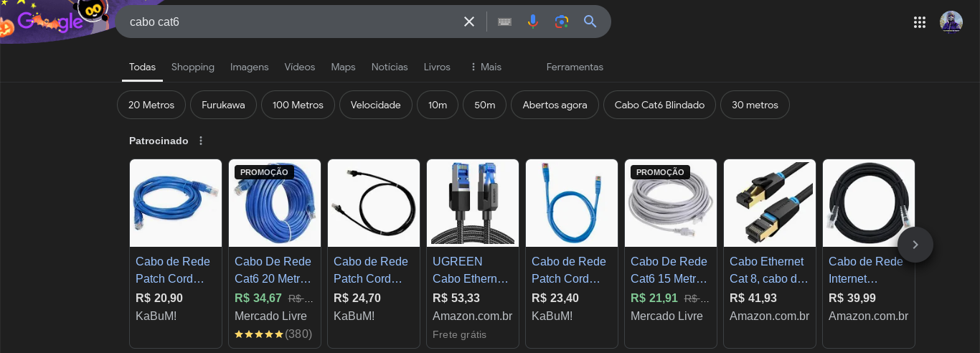Open the Google apps grid
Screen dimensions: 980x353
[920, 22]
